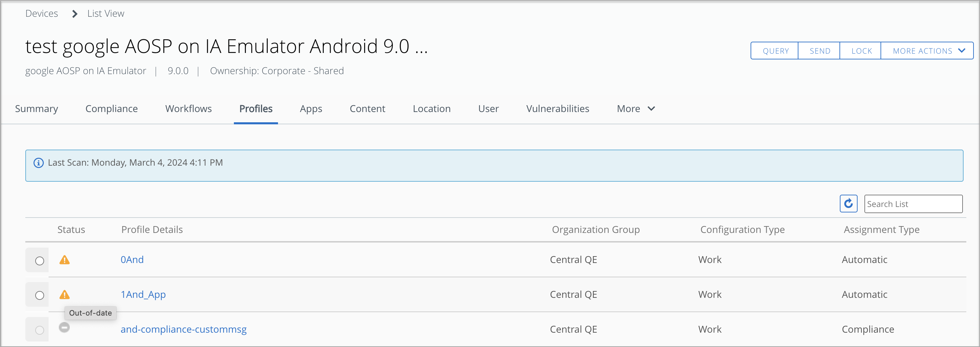The image size is (980, 347).
Task: Open the and-compliance-custommsg profile link
Action: pyautogui.click(x=183, y=329)
